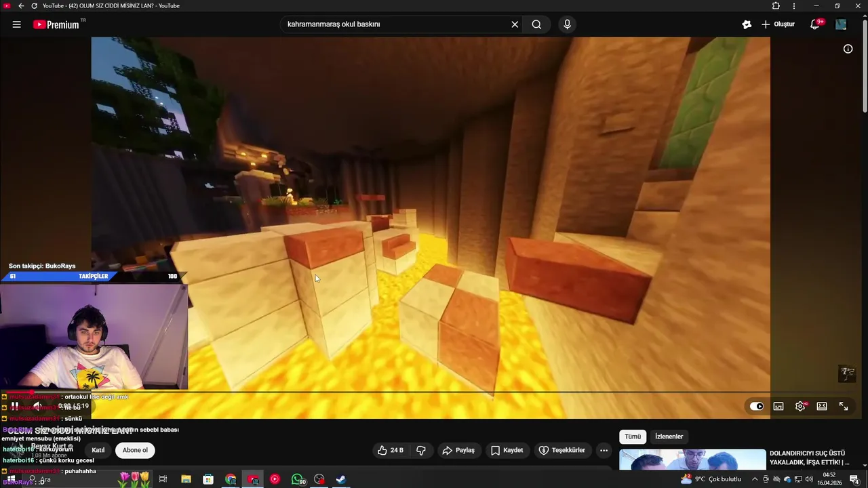This screenshot has width=868, height=488.
Task: Click the music note overlay on the video
Action: (847, 373)
